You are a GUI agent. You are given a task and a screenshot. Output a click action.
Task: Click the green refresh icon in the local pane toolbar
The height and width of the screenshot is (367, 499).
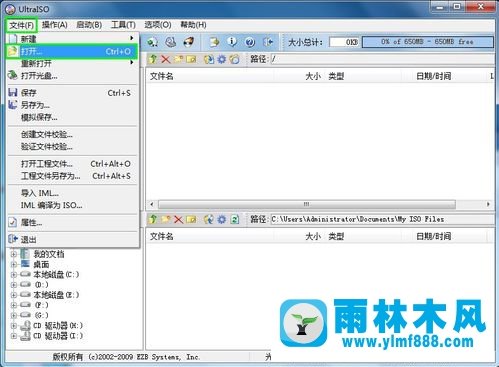[x=235, y=219]
